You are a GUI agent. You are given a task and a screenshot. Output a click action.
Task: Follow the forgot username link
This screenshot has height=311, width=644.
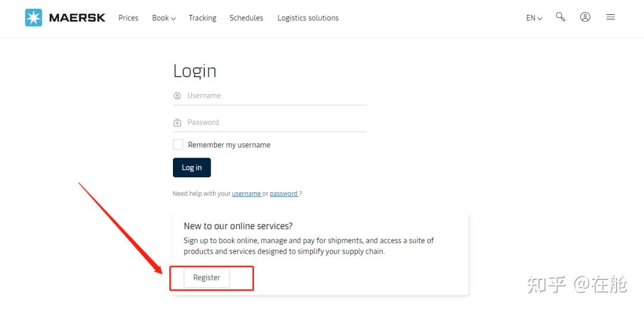[x=246, y=193]
